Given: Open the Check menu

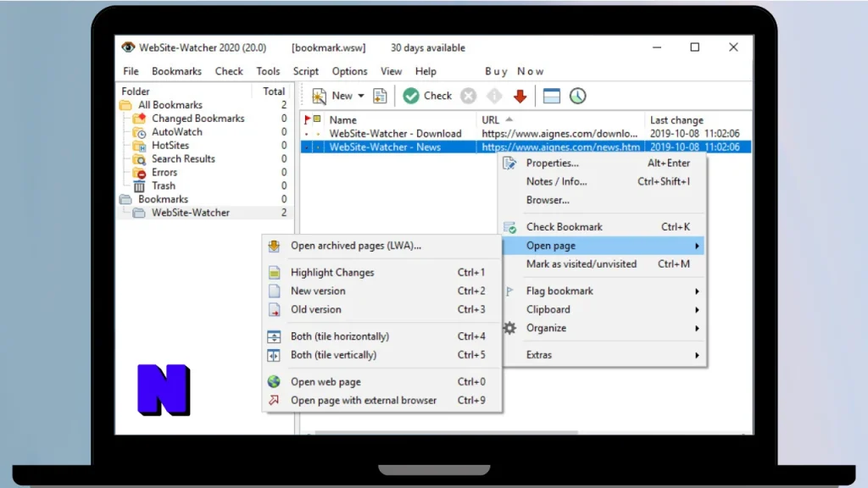Looking at the screenshot, I should (x=229, y=71).
